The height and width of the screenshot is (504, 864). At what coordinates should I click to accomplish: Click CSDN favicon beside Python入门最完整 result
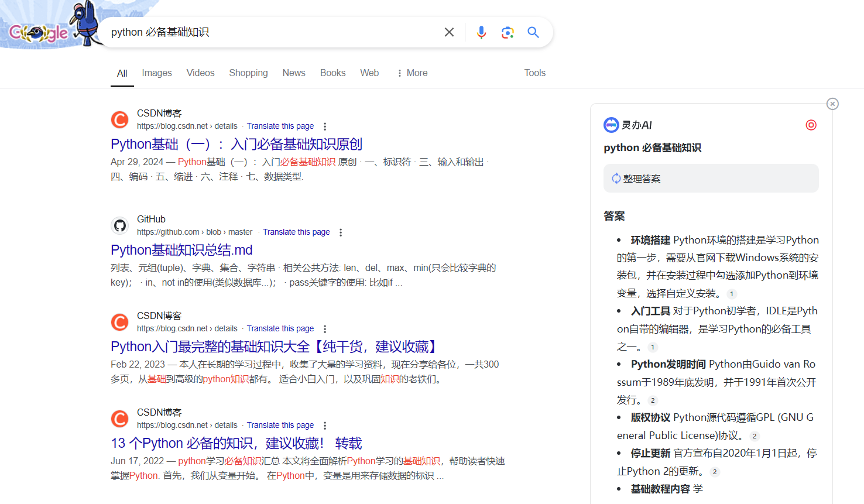(120, 322)
